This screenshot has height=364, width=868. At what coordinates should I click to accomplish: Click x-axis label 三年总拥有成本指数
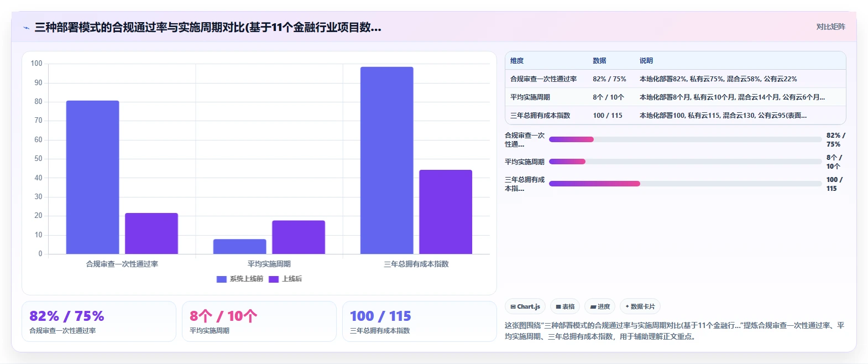pyautogui.click(x=416, y=264)
